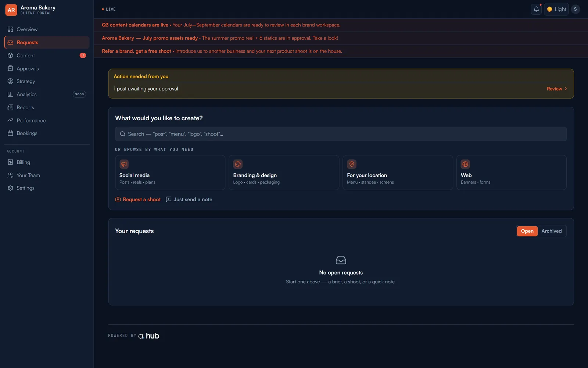Screen dimensions: 588x368
Task: Click the Content box icon
Action: 10,56
